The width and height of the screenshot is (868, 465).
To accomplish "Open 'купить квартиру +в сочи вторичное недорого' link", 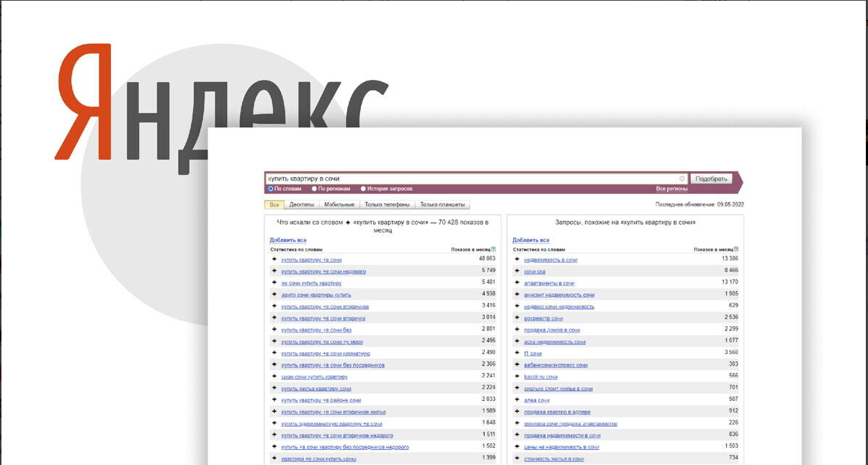I will tap(337, 435).
